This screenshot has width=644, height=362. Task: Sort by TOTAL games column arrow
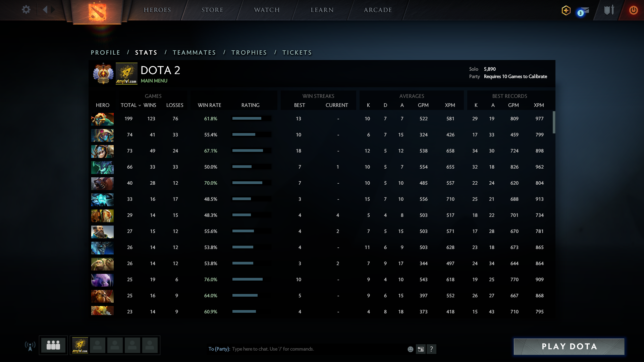(x=140, y=105)
